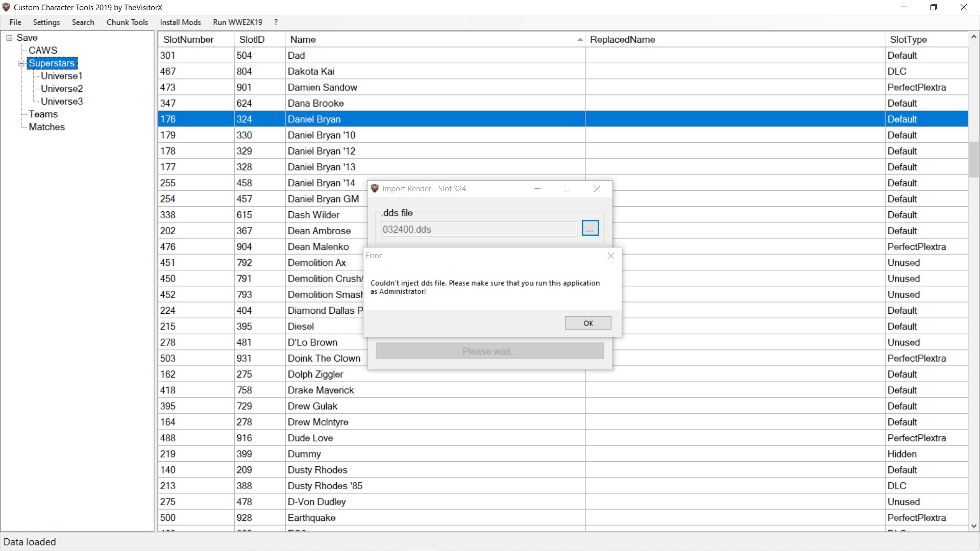Open the Settings menu
Screen dimensions: 980x551
46,22
